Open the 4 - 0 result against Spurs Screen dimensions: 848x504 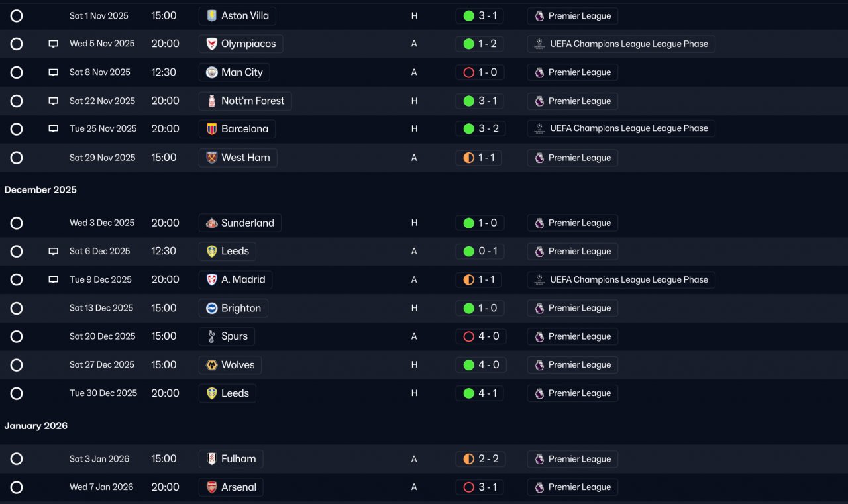pos(480,336)
